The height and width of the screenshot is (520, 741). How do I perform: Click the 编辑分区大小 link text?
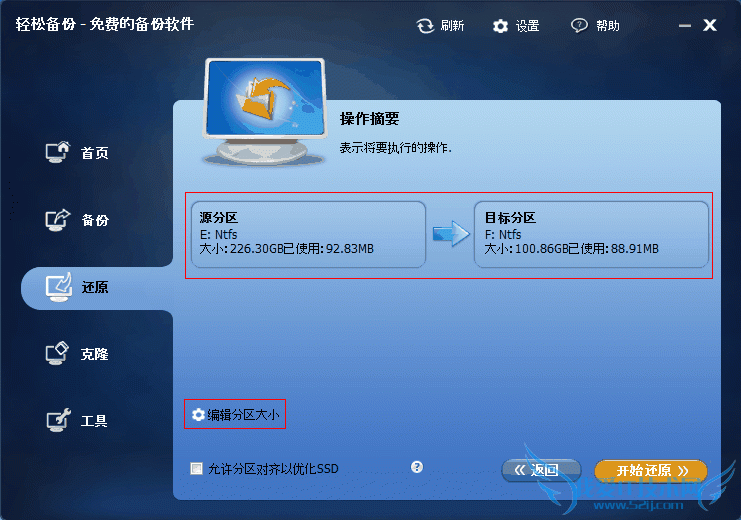(243, 415)
